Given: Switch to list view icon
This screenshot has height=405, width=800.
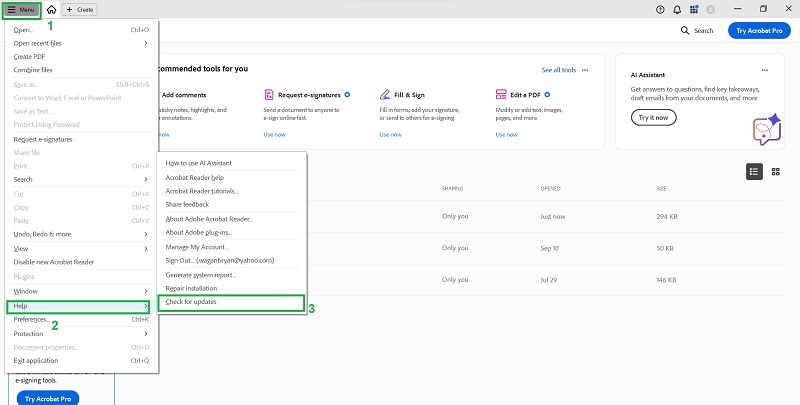Looking at the screenshot, I should 754,172.
